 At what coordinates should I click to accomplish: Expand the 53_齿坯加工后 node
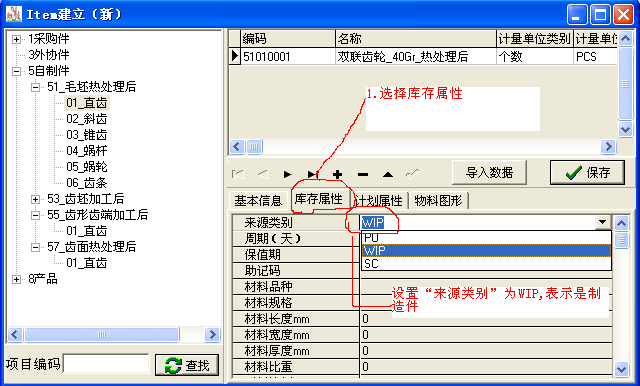tap(36, 199)
